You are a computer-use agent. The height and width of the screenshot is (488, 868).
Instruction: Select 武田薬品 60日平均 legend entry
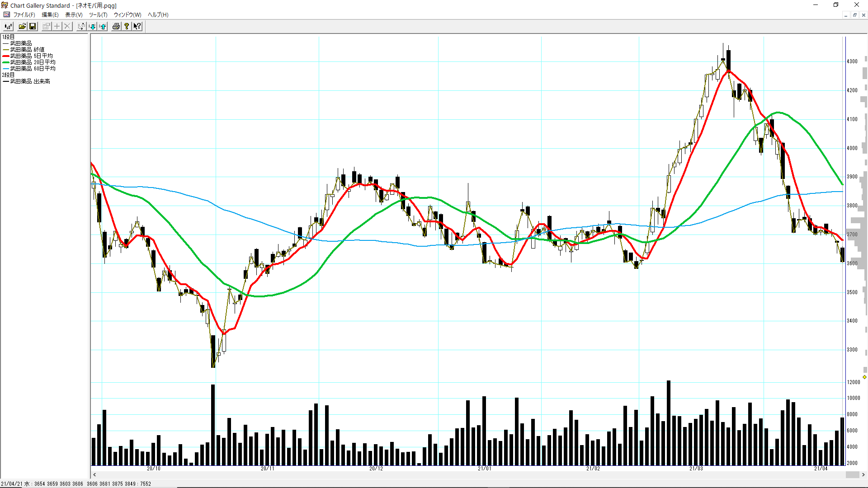point(33,69)
